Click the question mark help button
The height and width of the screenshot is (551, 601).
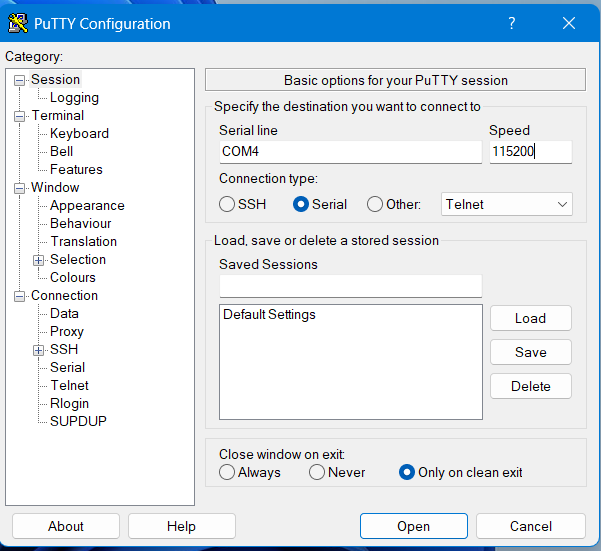click(x=511, y=23)
